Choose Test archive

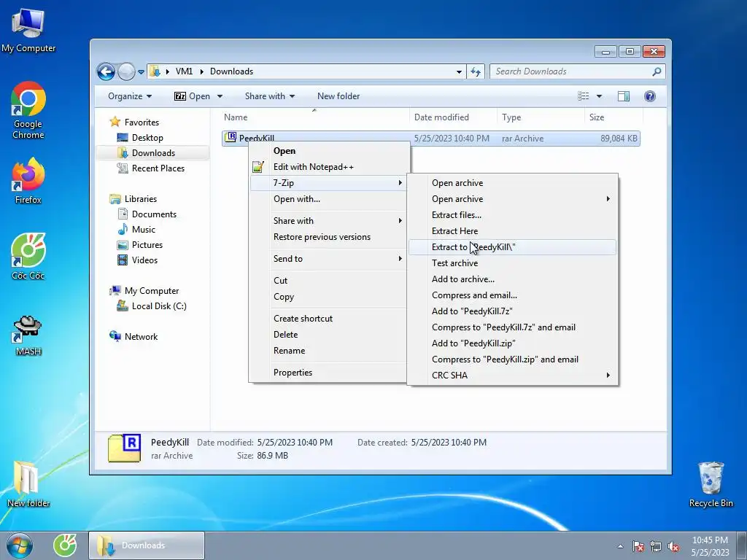pyautogui.click(x=513, y=263)
